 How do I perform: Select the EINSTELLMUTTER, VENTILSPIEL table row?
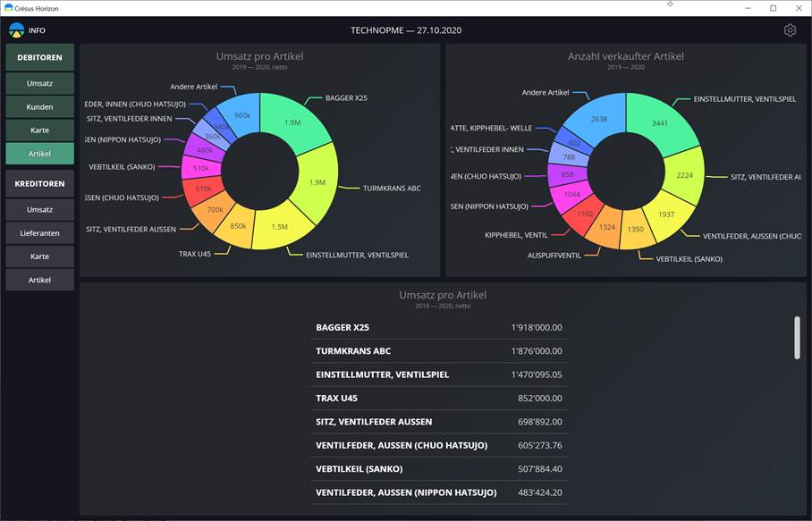(438, 374)
